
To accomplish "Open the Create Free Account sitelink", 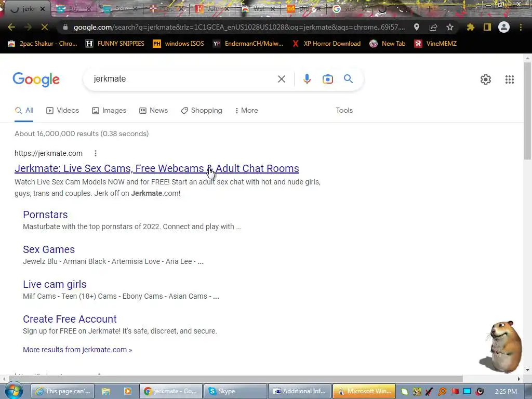I will point(70,319).
